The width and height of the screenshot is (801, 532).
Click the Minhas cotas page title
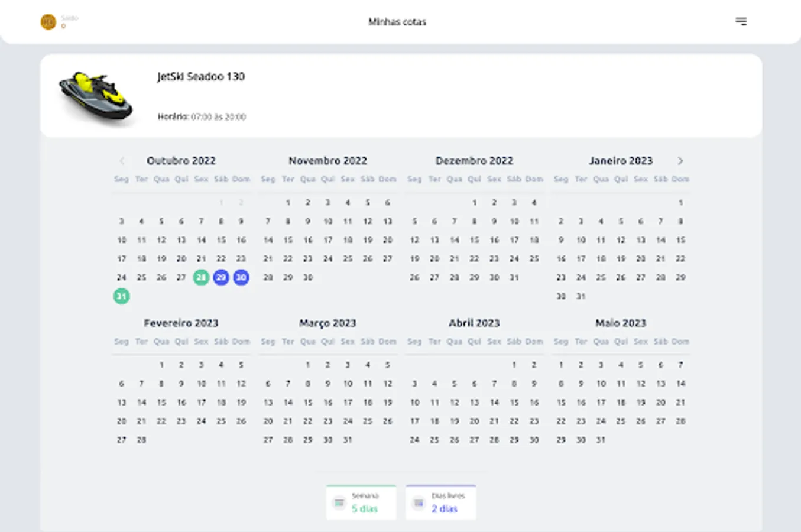click(x=397, y=22)
